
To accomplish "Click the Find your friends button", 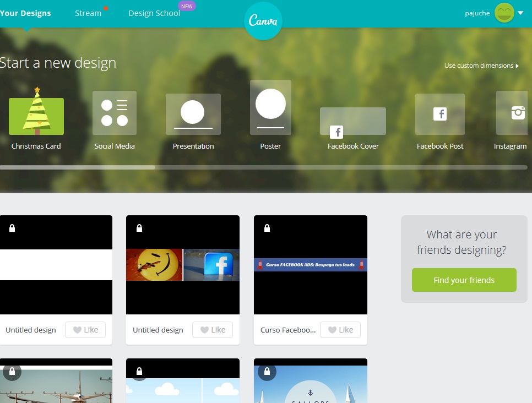I will pos(464,280).
